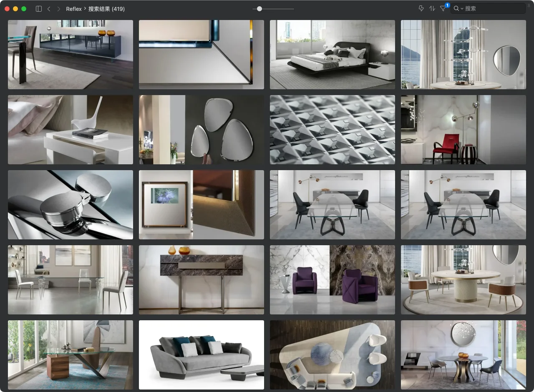Select the marble console with orange vases
Viewport: 534px width, 392px height.
(x=202, y=280)
